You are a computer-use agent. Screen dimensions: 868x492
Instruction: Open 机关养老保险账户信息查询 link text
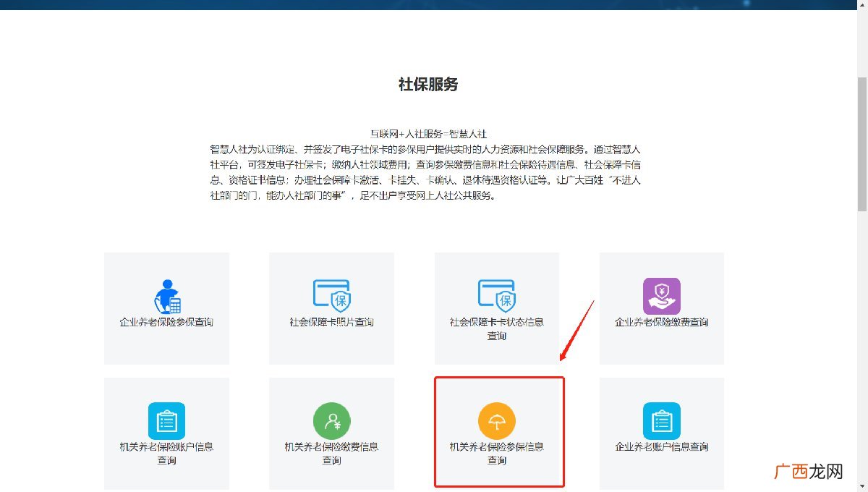(x=166, y=454)
